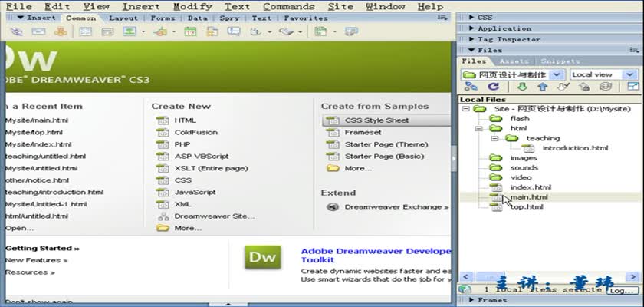Open the Site menu

tap(340, 7)
